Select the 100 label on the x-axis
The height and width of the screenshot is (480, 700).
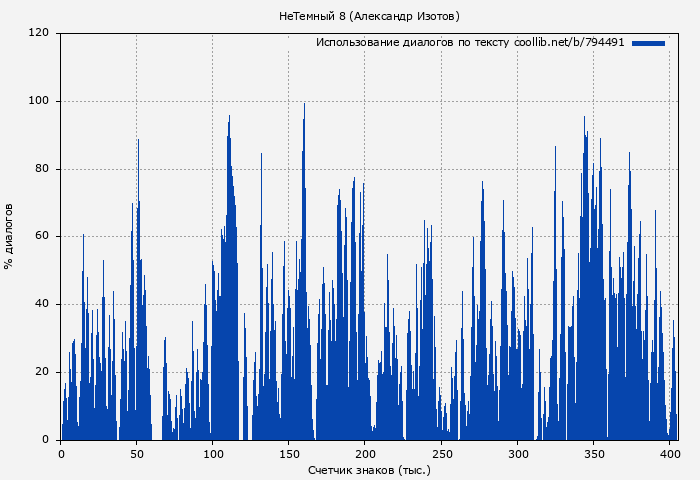pos(213,453)
